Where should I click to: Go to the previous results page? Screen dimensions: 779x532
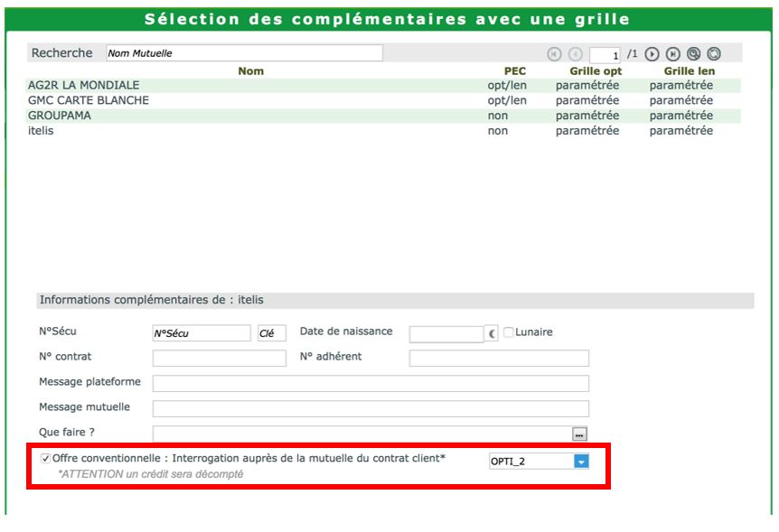tap(575, 53)
